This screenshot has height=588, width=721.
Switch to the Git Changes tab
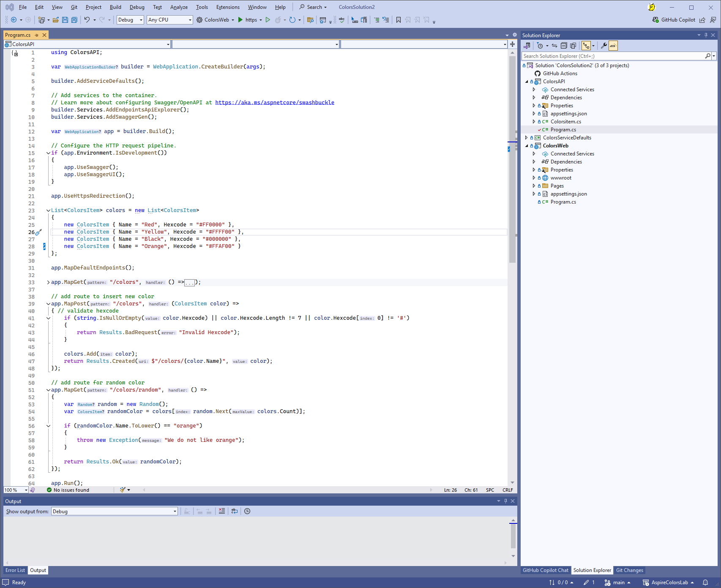(x=629, y=570)
